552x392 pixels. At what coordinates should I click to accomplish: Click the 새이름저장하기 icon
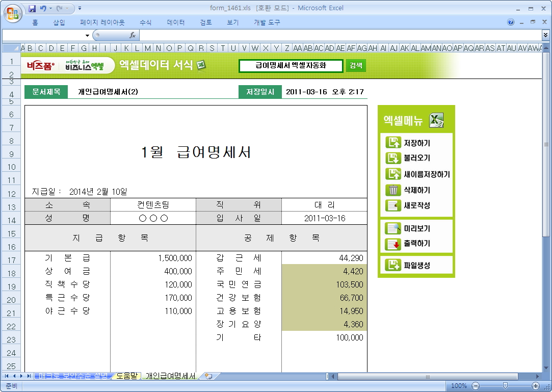click(393, 174)
